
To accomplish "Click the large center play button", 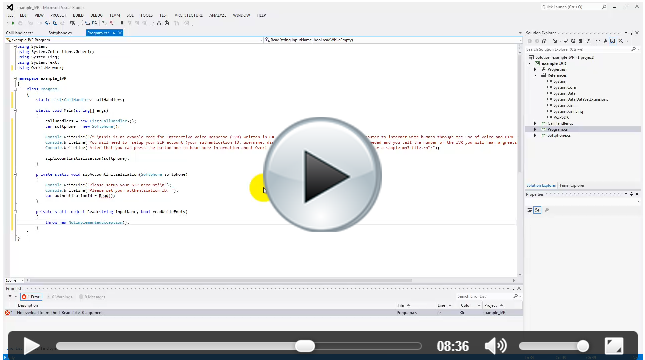I will (x=322, y=175).
